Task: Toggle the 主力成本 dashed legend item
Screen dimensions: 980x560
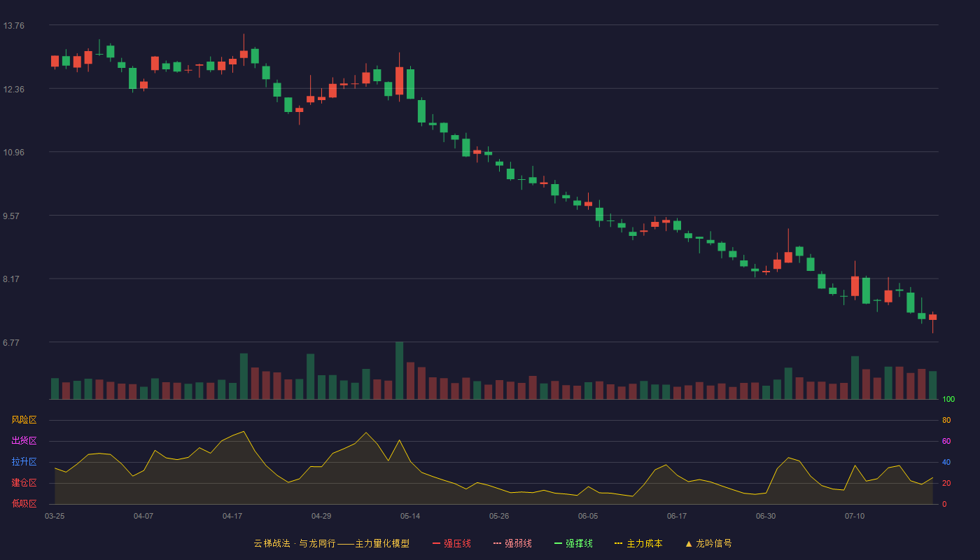Action: 638,543
